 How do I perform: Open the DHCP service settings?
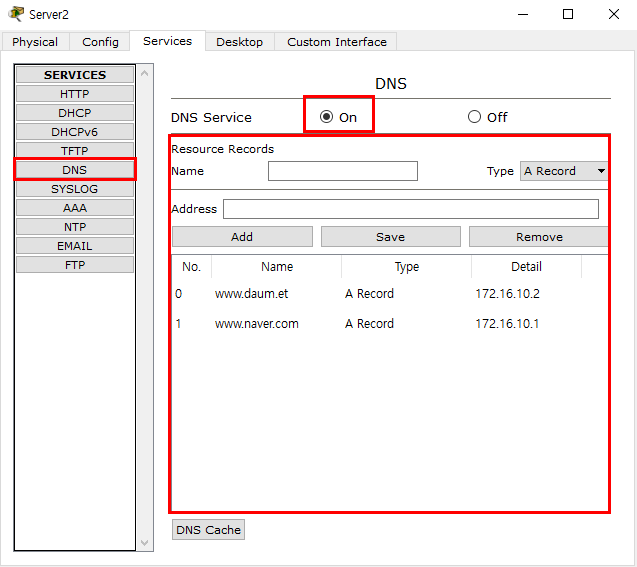(x=75, y=113)
